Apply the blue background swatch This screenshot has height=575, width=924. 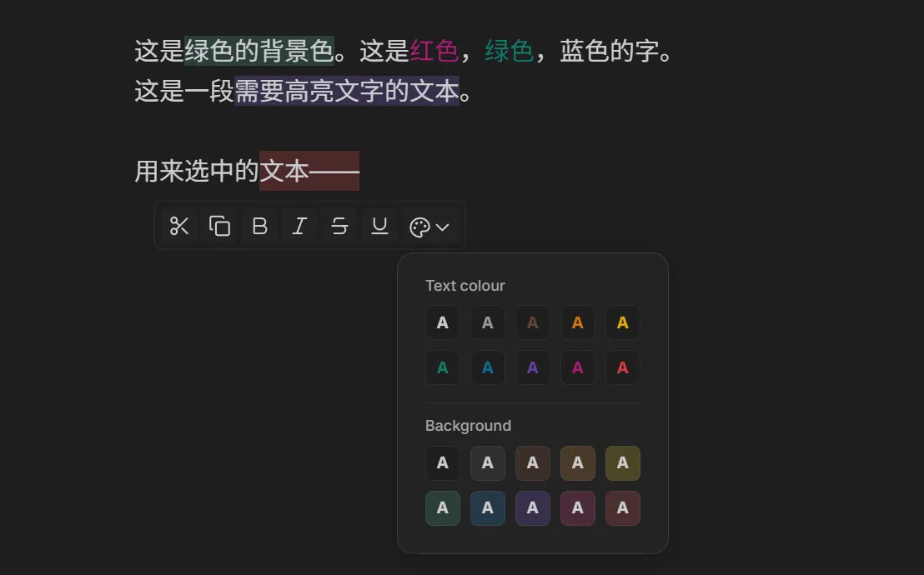[x=488, y=508]
